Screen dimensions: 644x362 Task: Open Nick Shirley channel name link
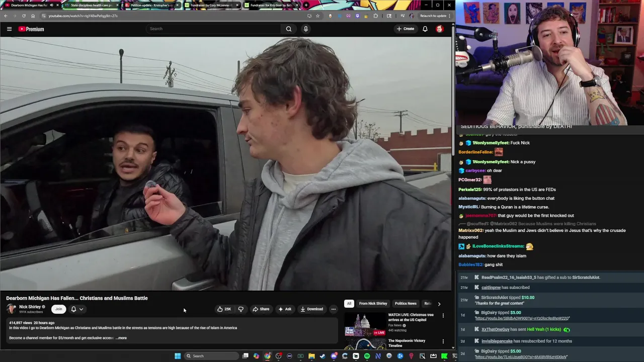(x=30, y=307)
